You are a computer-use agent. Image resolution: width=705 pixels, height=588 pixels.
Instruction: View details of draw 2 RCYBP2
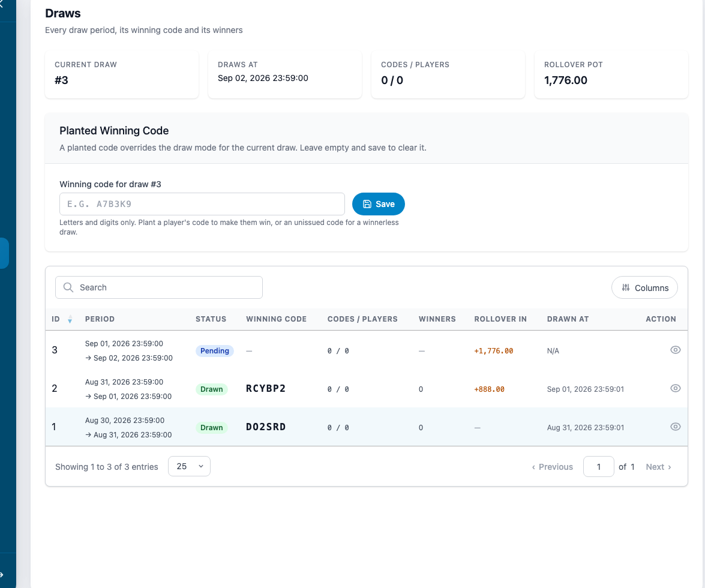point(675,388)
